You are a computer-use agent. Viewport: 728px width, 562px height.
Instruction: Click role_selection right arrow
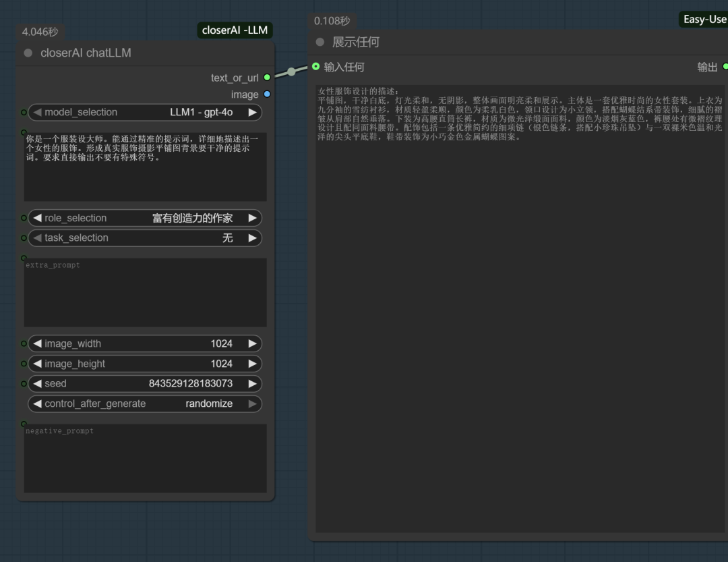pos(252,218)
